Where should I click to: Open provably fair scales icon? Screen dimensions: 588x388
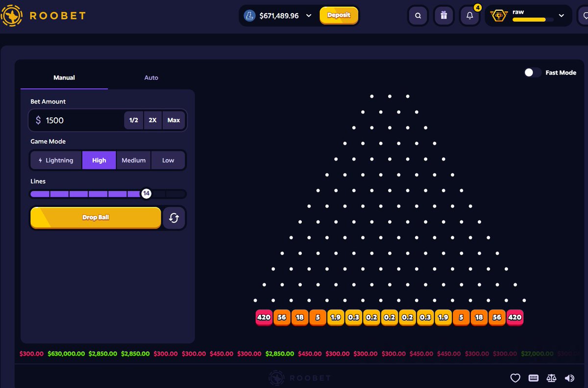coord(551,378)
